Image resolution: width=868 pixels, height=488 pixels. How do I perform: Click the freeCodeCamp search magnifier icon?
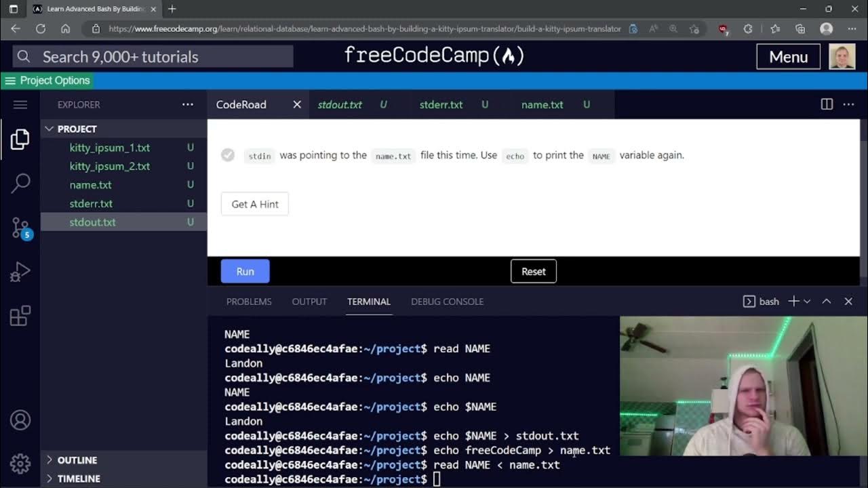24,56
